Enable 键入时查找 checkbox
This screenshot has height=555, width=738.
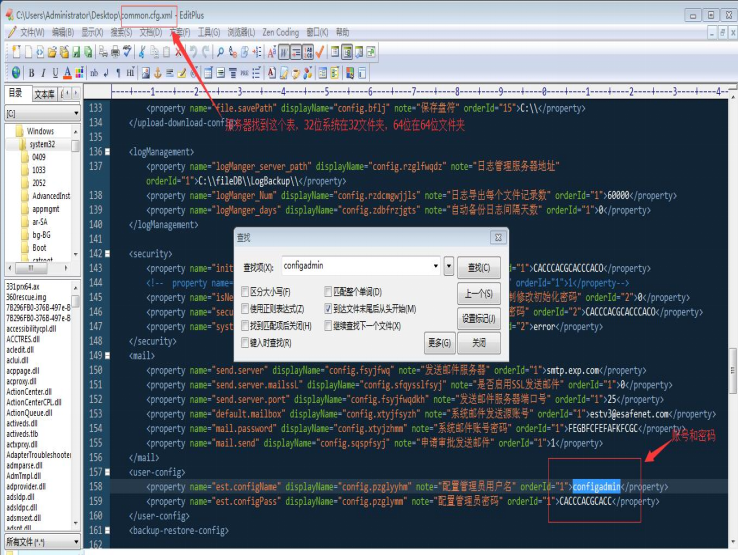click(245, 343)
